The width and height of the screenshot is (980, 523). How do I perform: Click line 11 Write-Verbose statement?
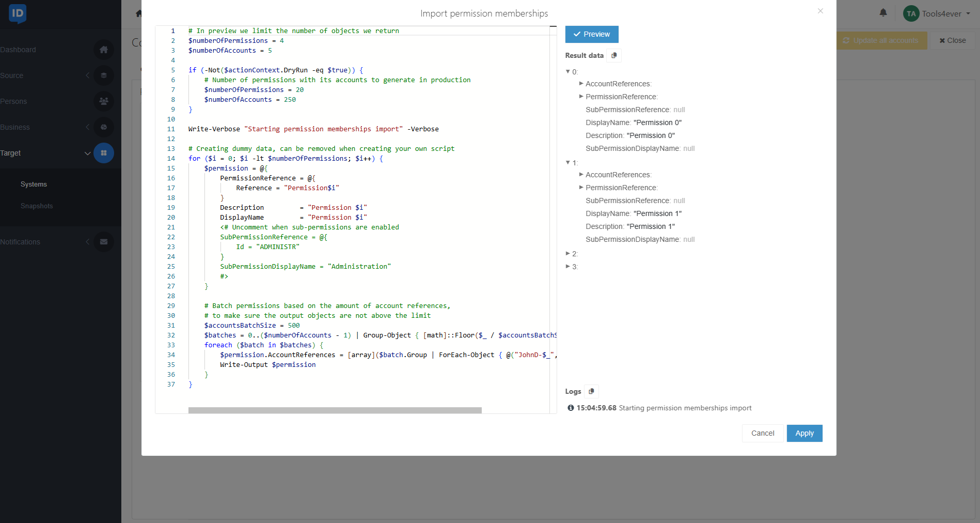[313, 129]
